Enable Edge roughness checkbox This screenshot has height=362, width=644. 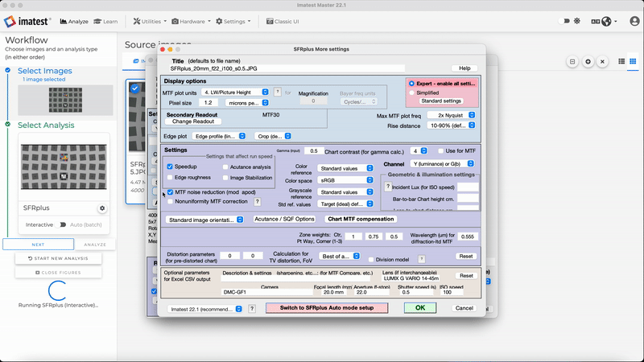[170, 177]
